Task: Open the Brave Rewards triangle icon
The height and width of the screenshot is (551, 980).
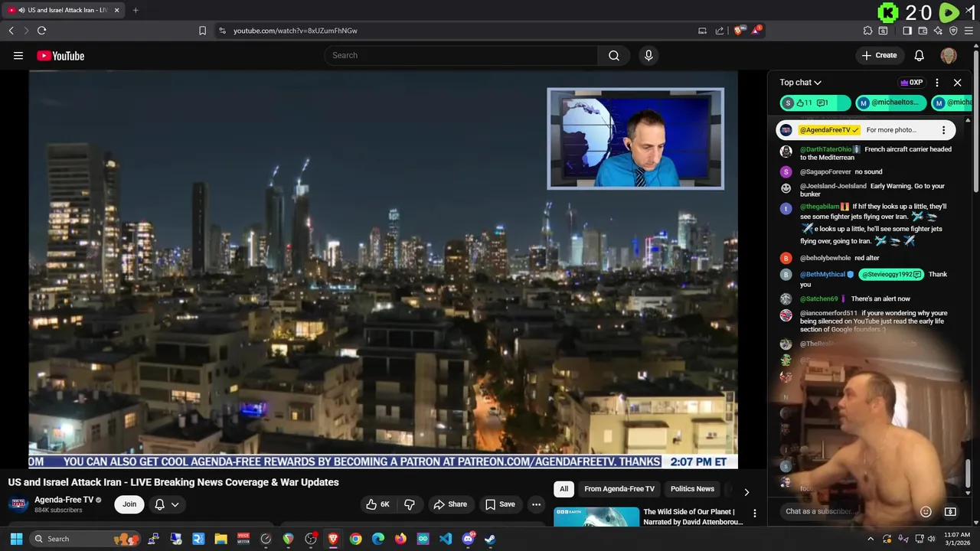Action: [756, 31]
